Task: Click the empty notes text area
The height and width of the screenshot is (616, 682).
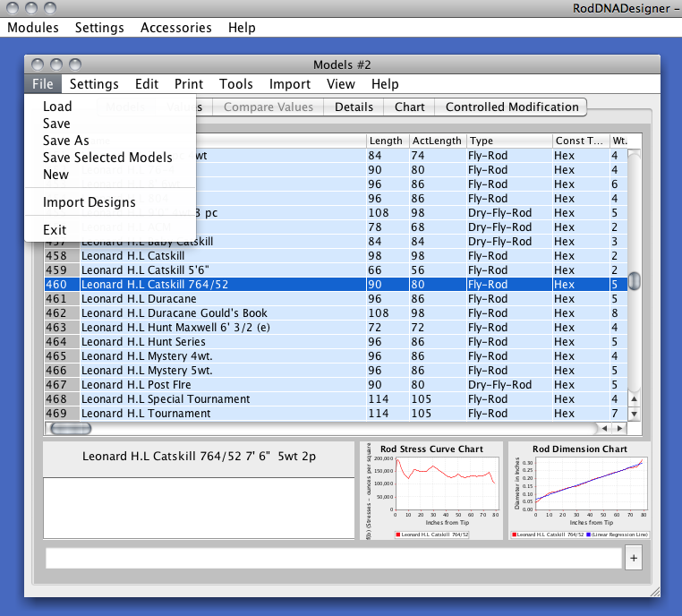Action: click(x=199, y=509)
